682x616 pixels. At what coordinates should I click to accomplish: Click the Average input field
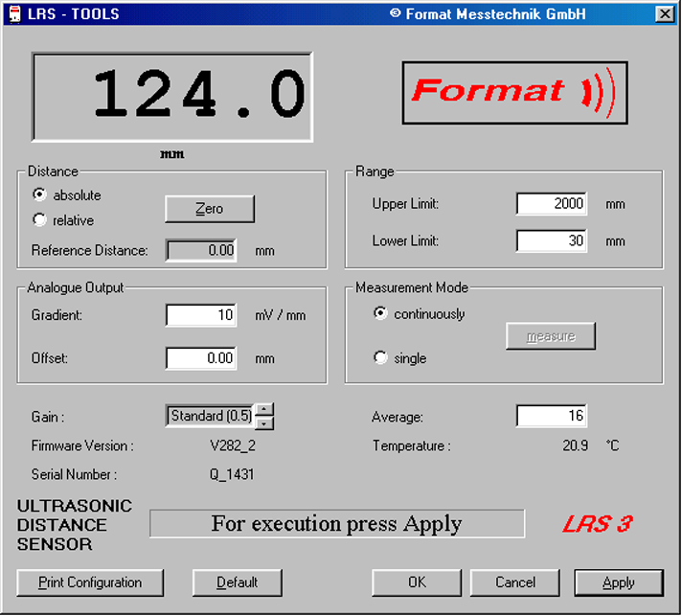click(552, 416)
